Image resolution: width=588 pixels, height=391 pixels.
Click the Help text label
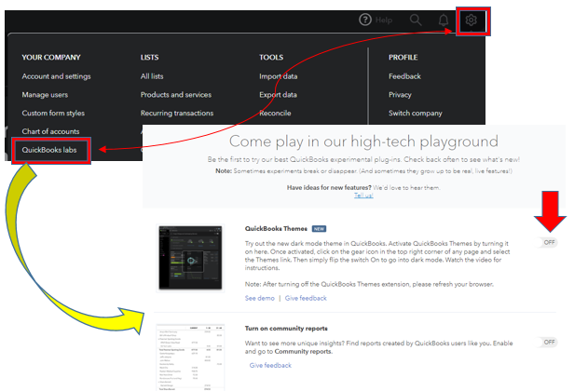[384, 20]
